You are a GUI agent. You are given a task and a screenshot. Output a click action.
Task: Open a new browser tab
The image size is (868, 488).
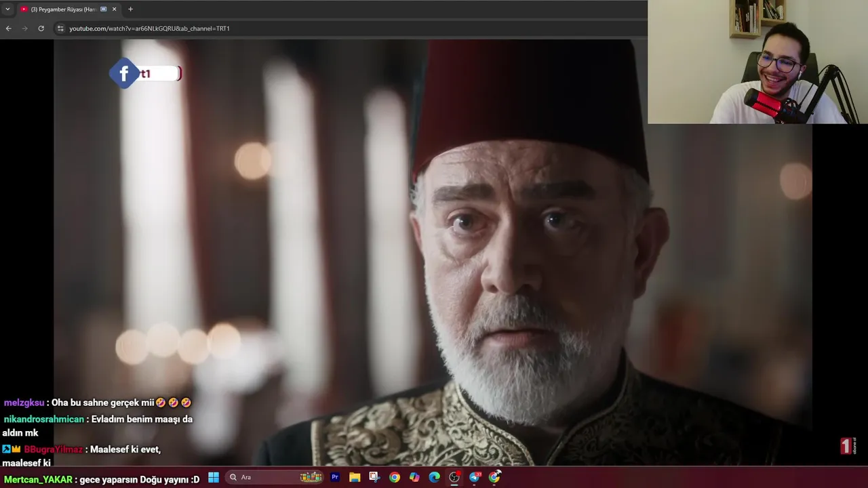pos(130,9)
